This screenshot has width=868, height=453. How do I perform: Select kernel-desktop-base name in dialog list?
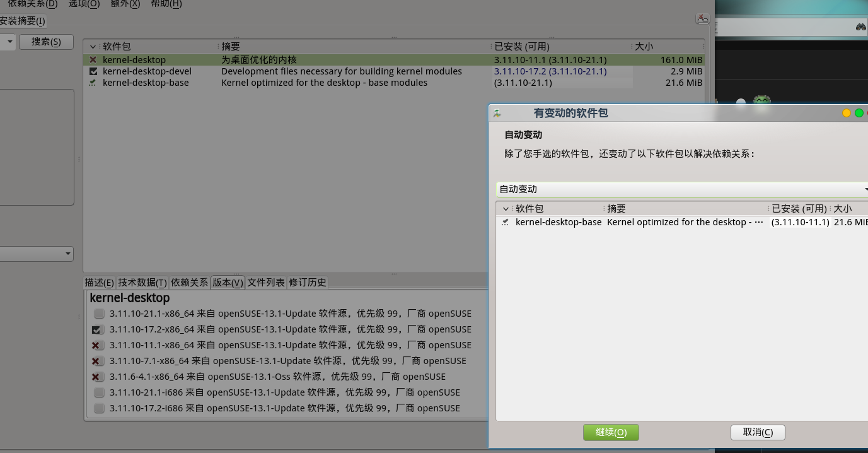[558, 222]
